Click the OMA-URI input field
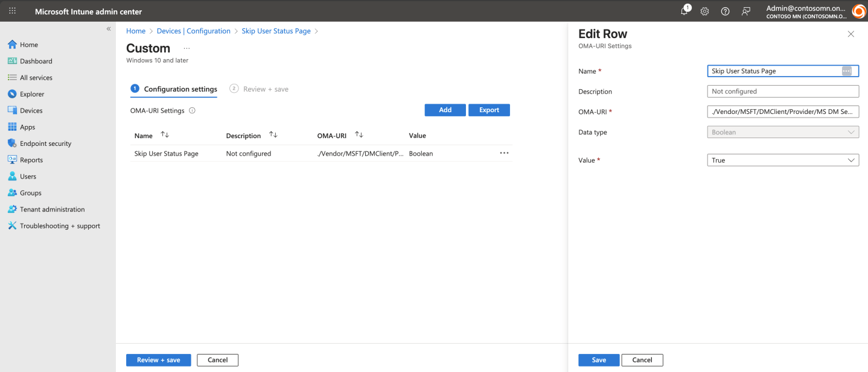The width and height of the screenshot is (868, 372). click(x=782, y=112)
